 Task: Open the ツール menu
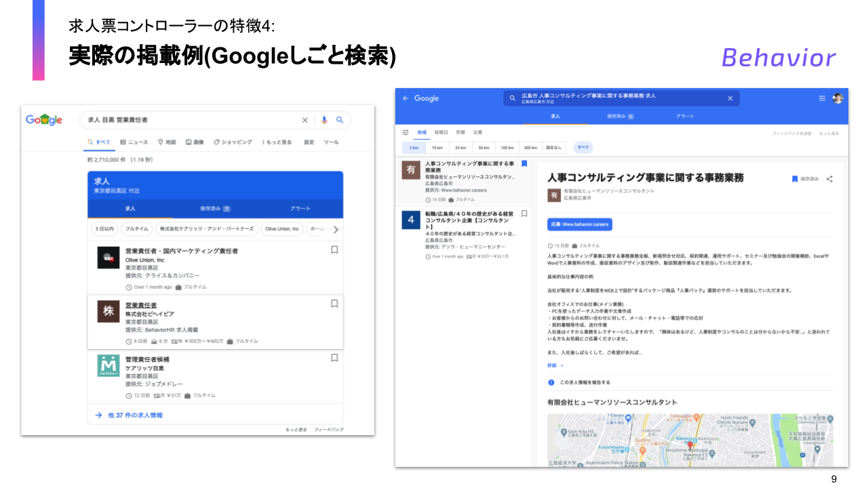click(x=331, y=142)
